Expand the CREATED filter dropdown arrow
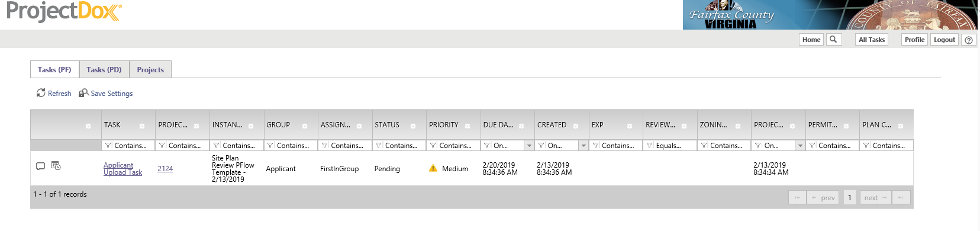This screenshot has width=980, height=231. click(584, 145)
